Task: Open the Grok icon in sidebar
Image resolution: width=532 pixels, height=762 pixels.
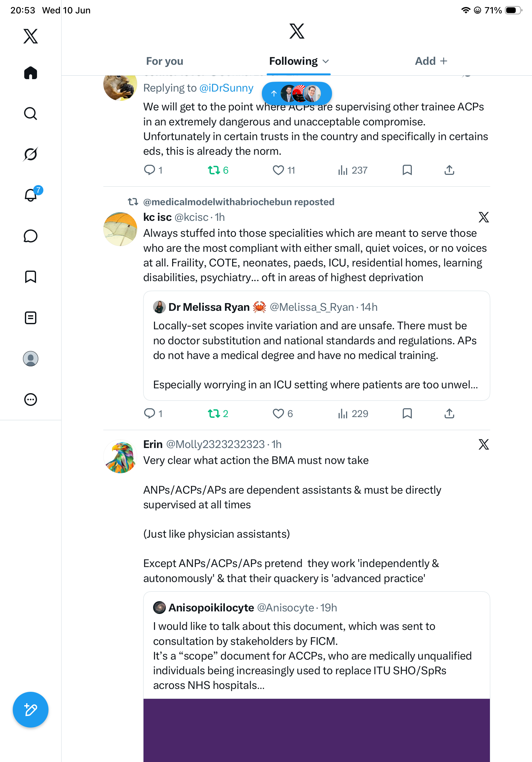Action: (31, 154)
